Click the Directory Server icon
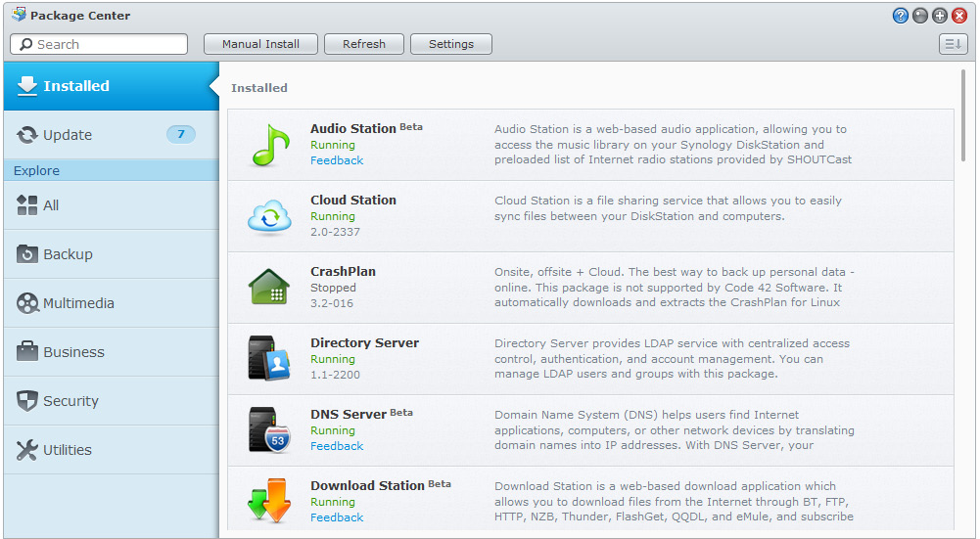The height and width of the screenshot is (539, 980). click(x=269, y=358)
